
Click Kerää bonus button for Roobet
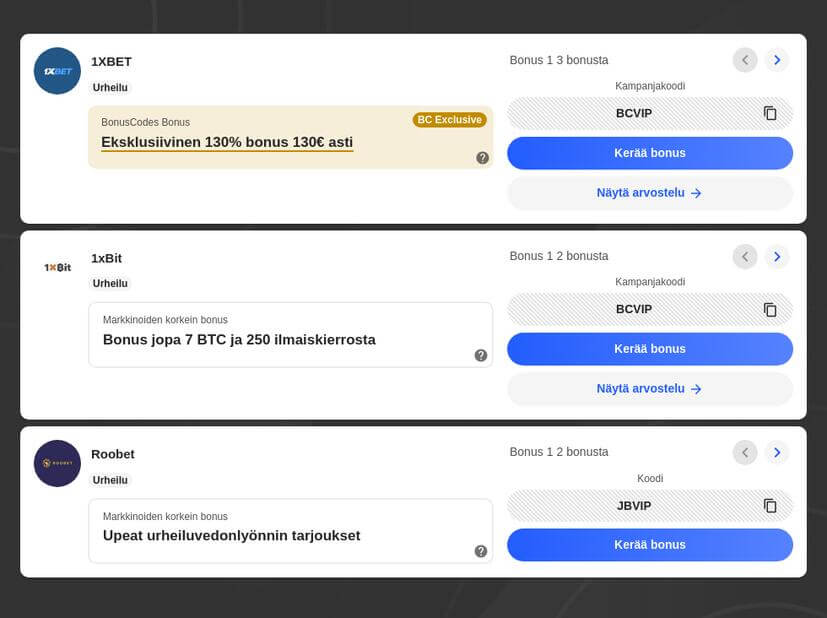650,545
